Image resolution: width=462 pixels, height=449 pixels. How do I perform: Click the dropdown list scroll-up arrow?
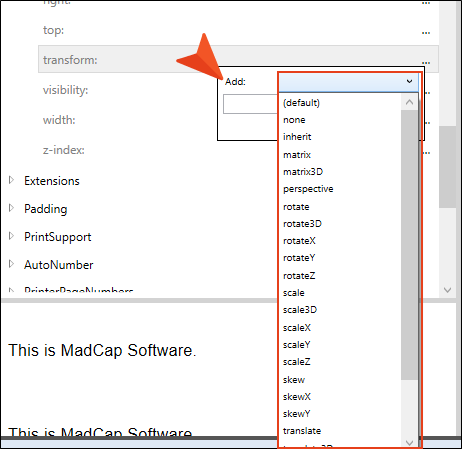coord(409,102)
